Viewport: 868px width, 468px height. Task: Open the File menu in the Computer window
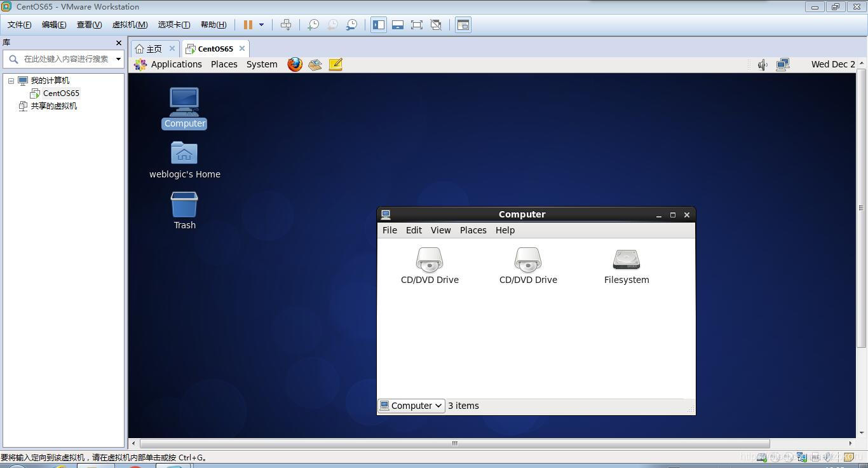coord(390,230)
